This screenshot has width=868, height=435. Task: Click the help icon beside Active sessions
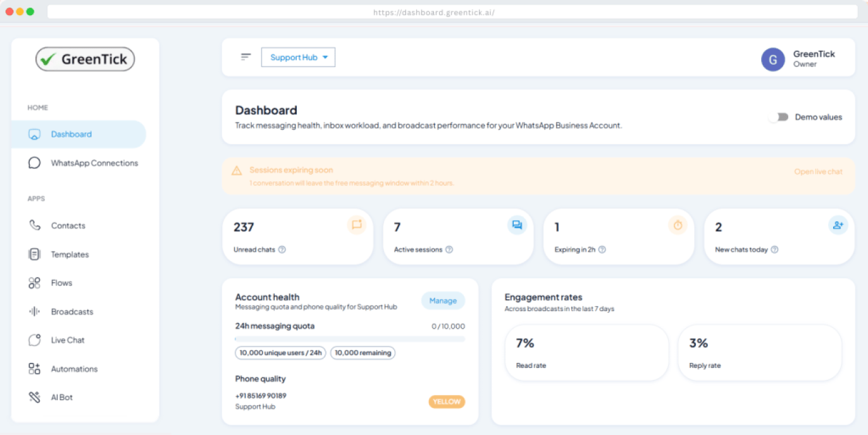(449, 250)
